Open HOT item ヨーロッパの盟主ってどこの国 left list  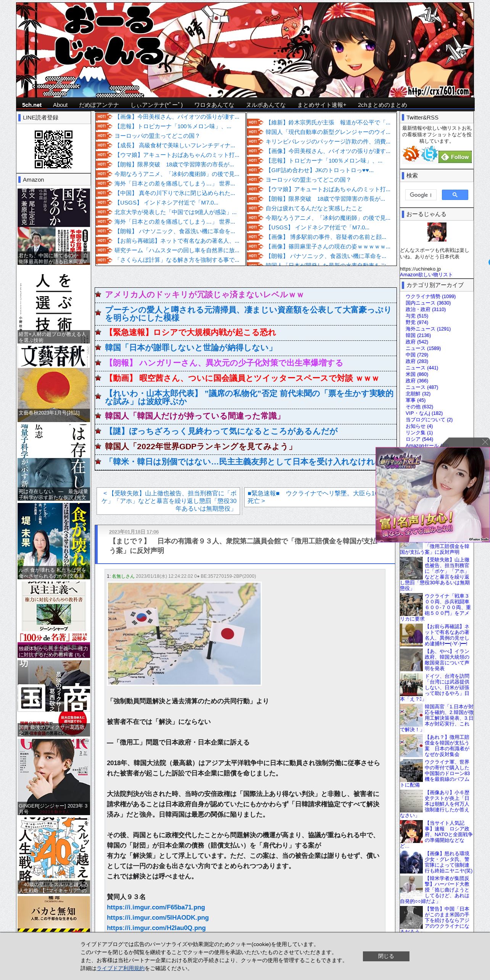157,136
